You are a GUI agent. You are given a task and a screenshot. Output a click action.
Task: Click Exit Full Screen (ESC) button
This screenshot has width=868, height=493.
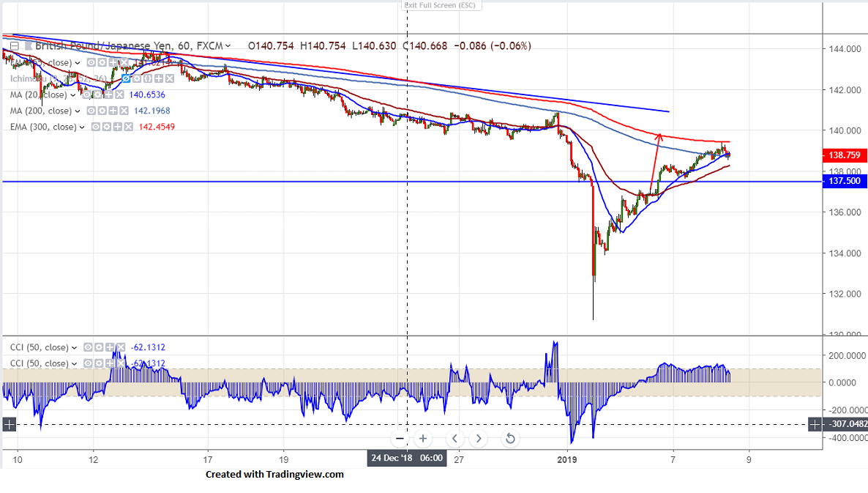[x=440, y=5]
